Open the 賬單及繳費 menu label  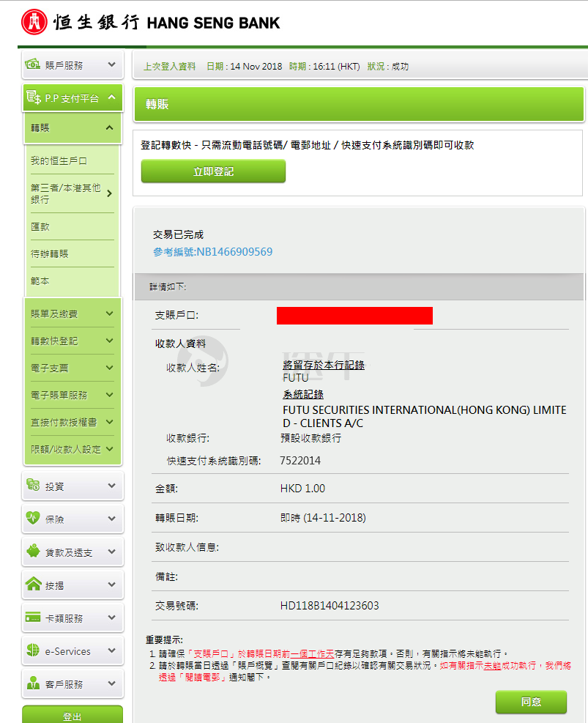click(x=54, y=314)
